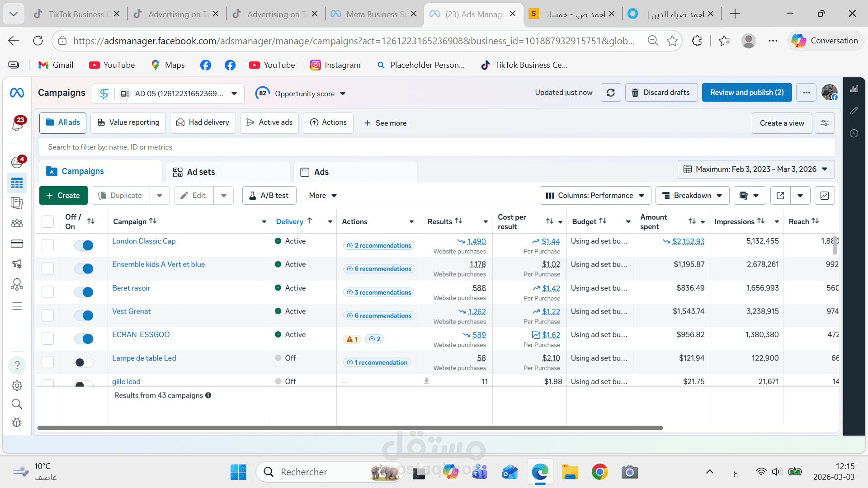The width and height of the screenshot is (868, 488).
Task: Open the view settings sliders icon
Action: (824, 123)
